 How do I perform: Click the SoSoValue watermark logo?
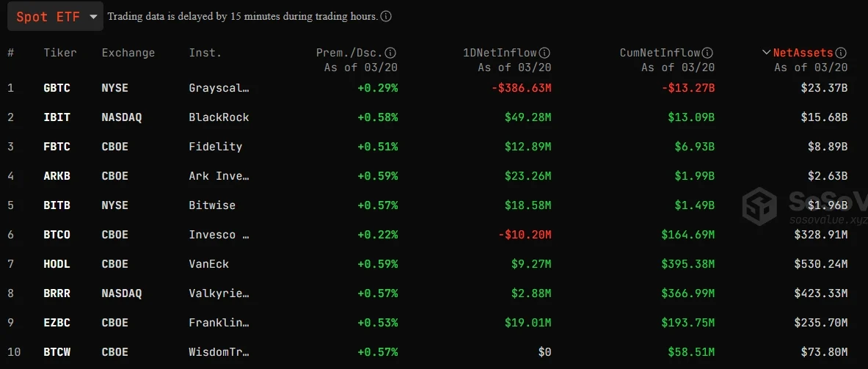click(759, 205)
